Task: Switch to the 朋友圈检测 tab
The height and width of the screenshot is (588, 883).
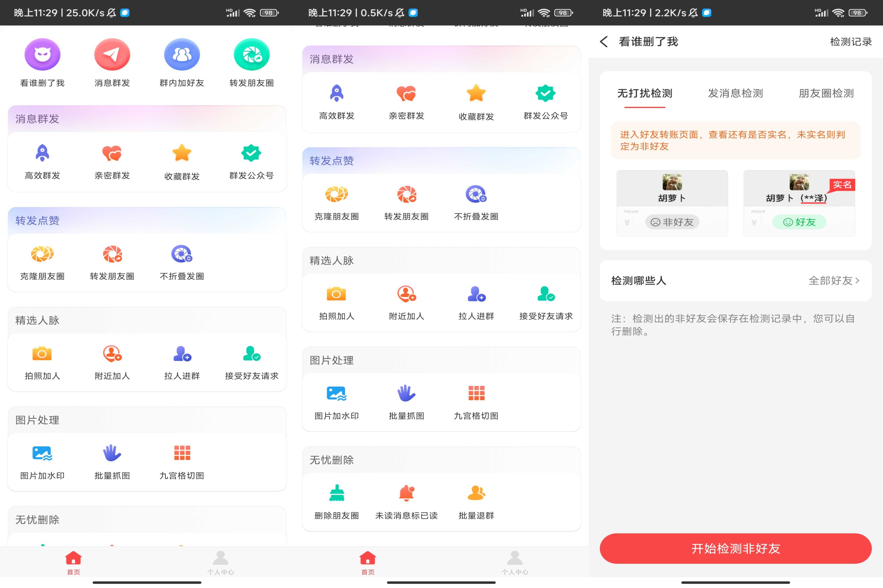Action: [x=826, y=93]
